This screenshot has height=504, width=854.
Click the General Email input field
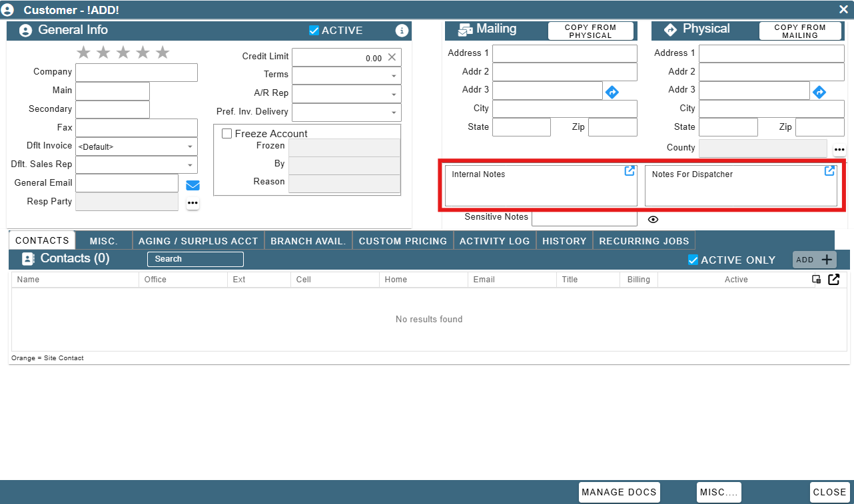(127, 183)
